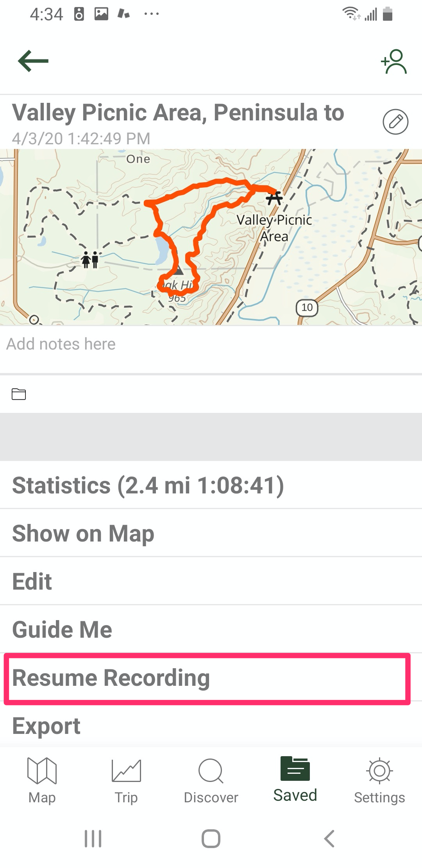Tap the orange track map thumbnail
Screen dimensions: 422x868
coord(211,237)
